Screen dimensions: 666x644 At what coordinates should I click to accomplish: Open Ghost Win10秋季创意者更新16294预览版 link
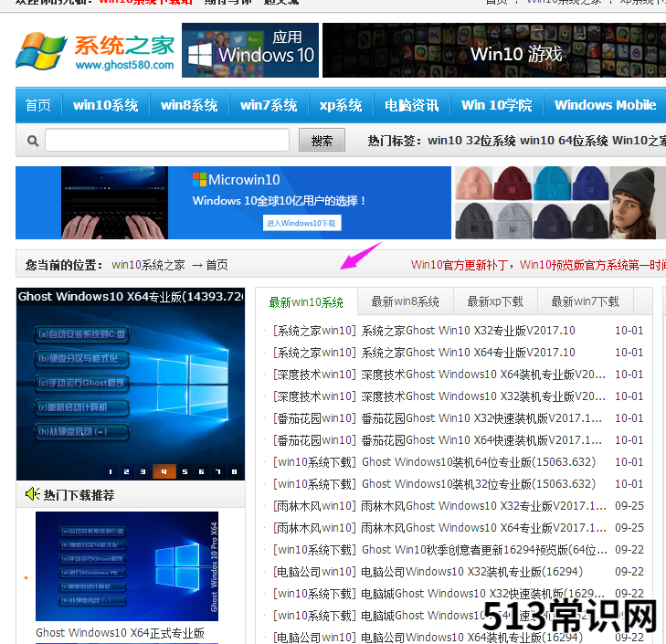click(x=484, y=550)
